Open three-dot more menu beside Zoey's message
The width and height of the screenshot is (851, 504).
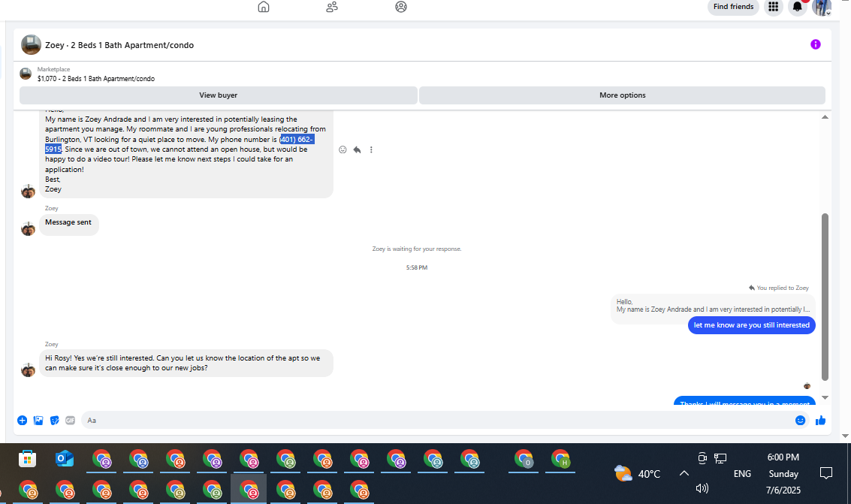371,149
